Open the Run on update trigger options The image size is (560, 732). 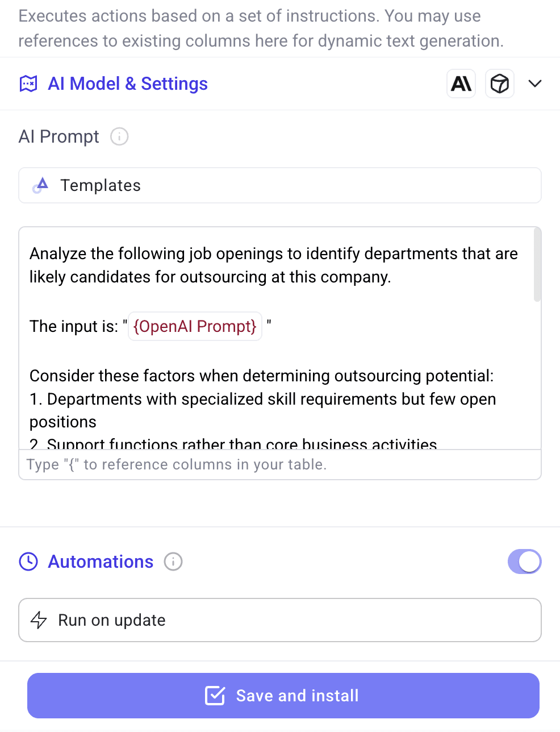point(280,620)
